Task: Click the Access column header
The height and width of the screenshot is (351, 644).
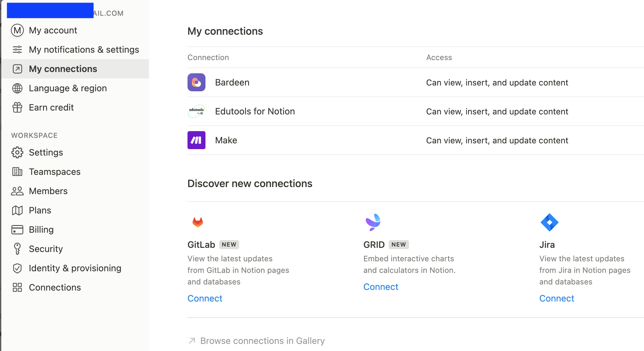Action: 439,58
